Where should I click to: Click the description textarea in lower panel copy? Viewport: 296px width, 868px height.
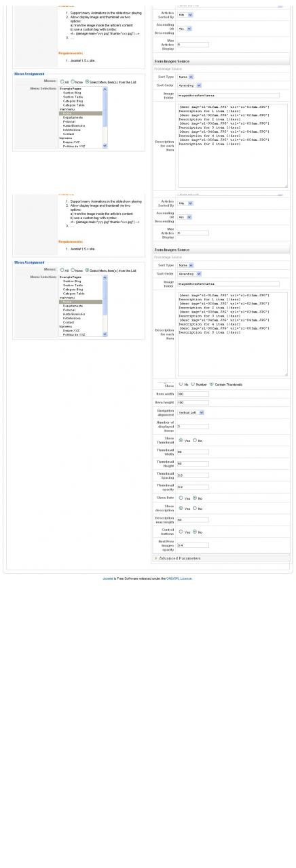[x=232, y=334]
